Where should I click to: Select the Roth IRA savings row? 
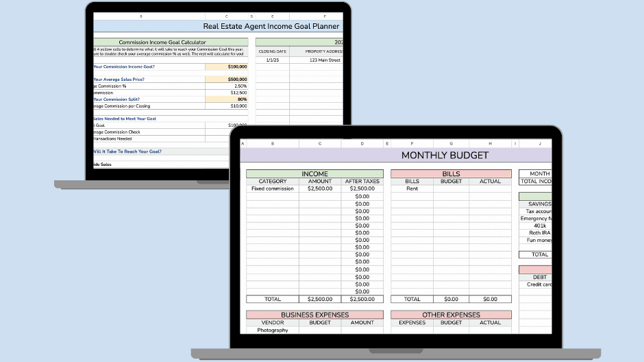point(536,232)
